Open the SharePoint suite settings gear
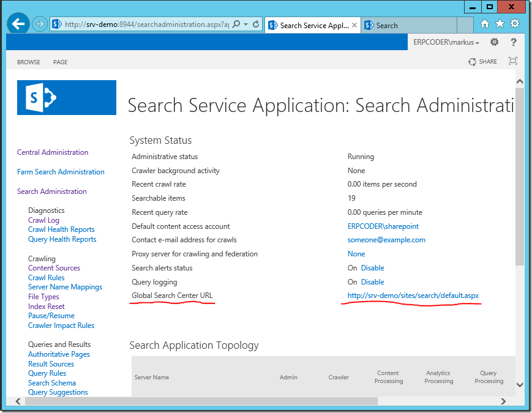 [x=495, y=42]
